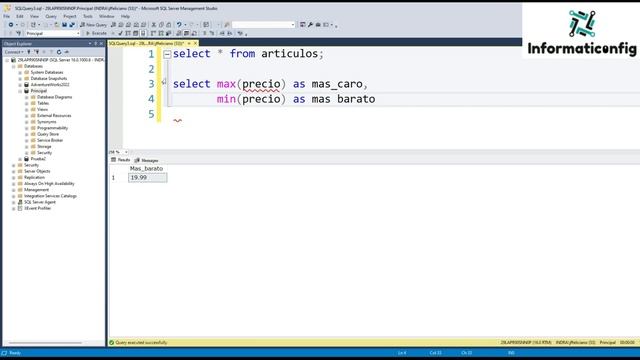Click the Parse checkmark icon
This screenshot has width=640, height=360.
click(120, 33)
